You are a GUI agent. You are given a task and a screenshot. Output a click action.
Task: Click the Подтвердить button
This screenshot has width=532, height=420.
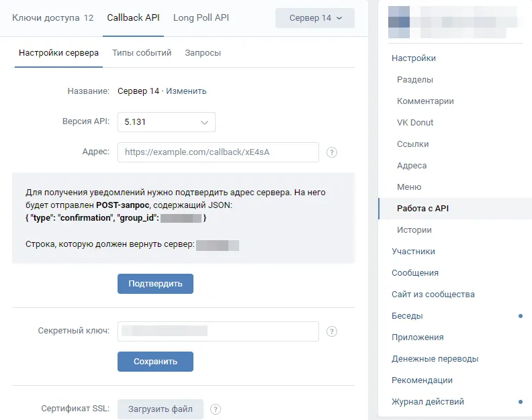pos(155,284)
